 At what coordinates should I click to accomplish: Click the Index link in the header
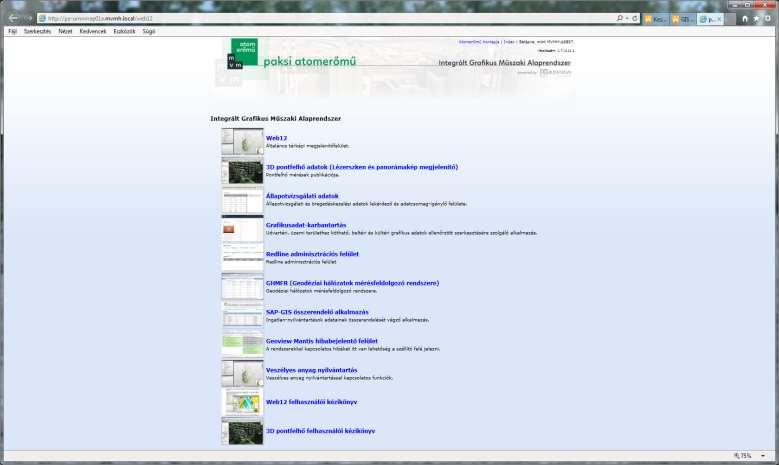(x=509, y=42)
